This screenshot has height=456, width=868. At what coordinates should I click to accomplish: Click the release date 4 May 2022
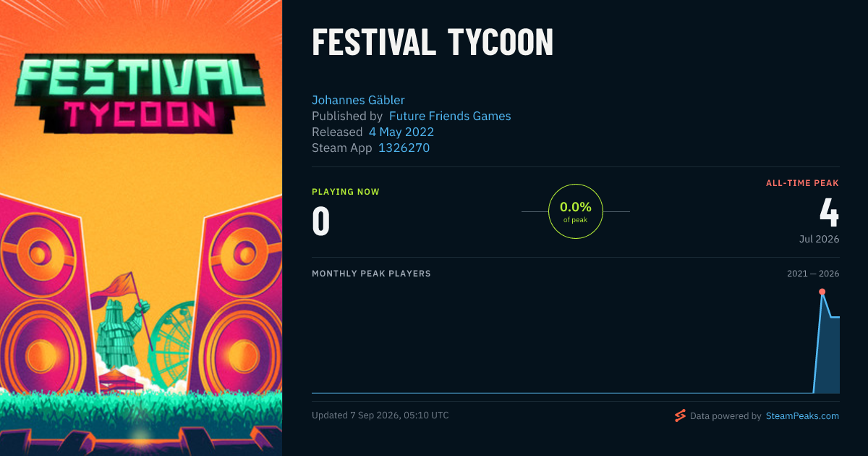(x=401, y=132)
